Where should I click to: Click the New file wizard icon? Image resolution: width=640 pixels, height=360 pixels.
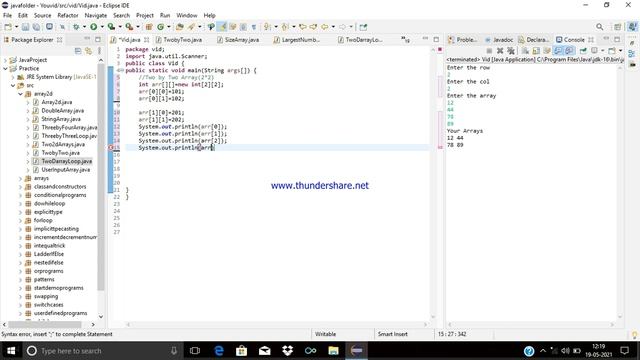(x=8, y=27)
